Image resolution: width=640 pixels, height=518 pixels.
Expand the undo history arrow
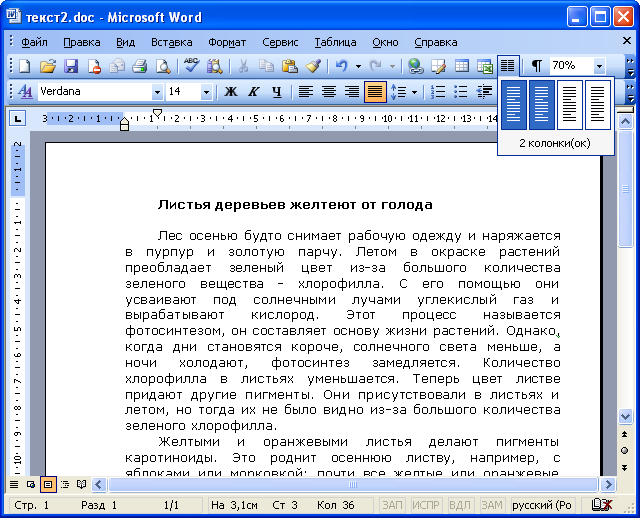pyautogui.click(x=358, y=66)
